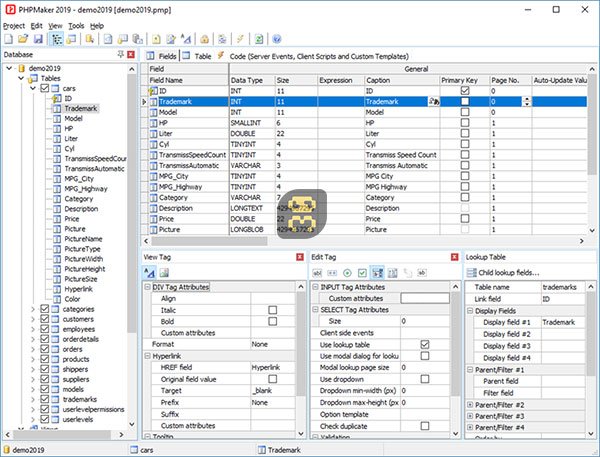Expand the orders table node
The width and height of the screenshot is (600, 457).
pyautogui.click(x=33, y=349)
